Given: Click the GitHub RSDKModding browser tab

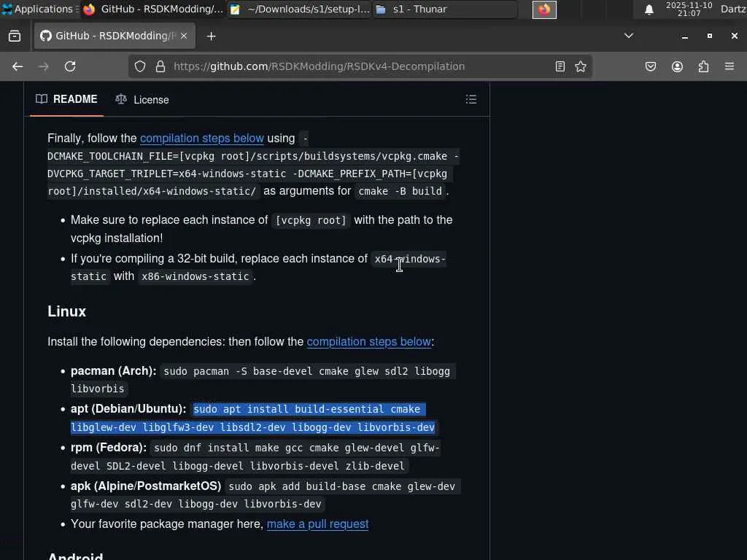Looking at the screenshot, I should (x=115, y=36).
